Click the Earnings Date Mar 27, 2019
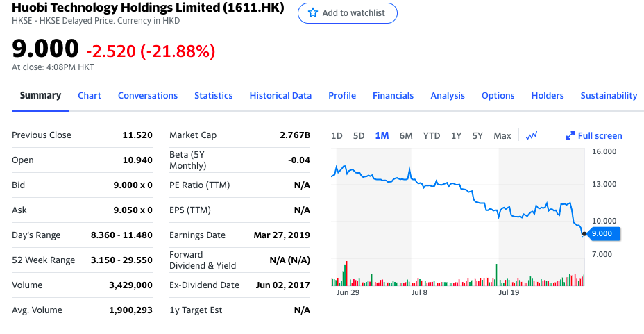This screenshot has width=644, height=334. [282, 235]
